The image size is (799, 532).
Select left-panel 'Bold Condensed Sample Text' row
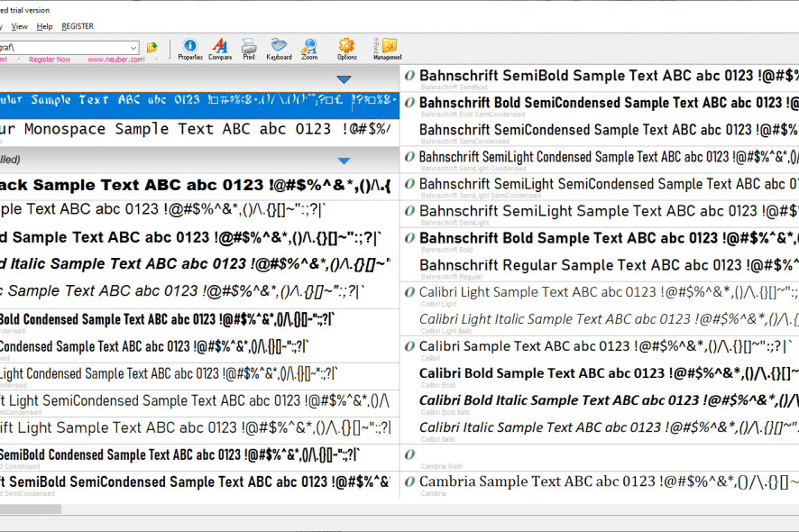199,322
